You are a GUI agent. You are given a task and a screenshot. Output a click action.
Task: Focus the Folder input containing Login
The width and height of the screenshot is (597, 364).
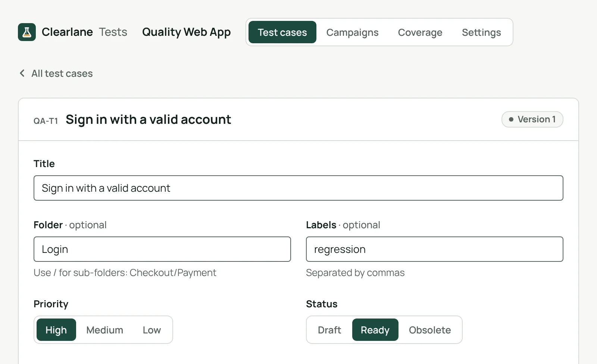click(162, 249)
